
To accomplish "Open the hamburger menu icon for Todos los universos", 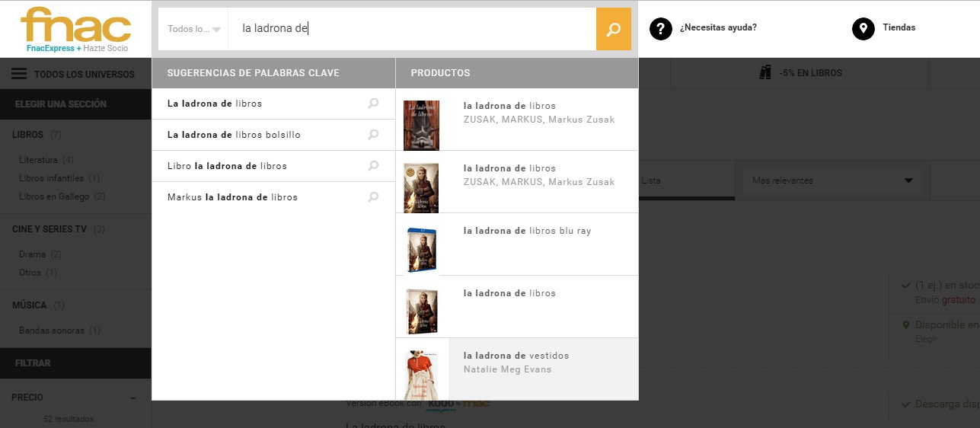I will 19,74.
